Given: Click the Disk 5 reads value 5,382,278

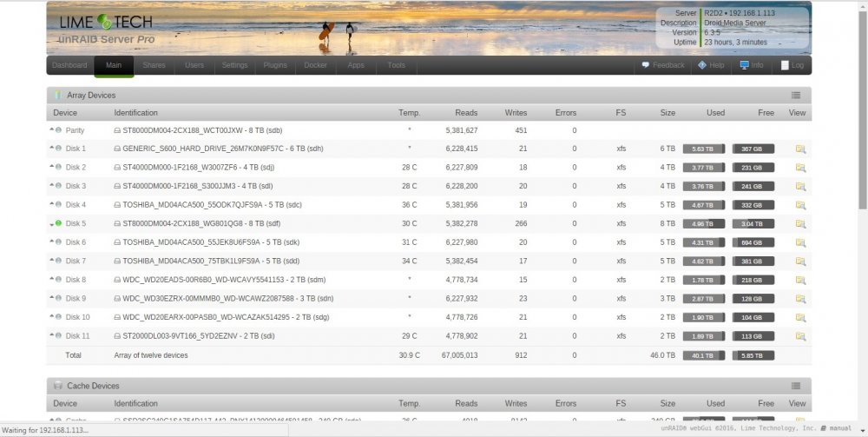Looking at the screenshot, I should click(461, 224).
